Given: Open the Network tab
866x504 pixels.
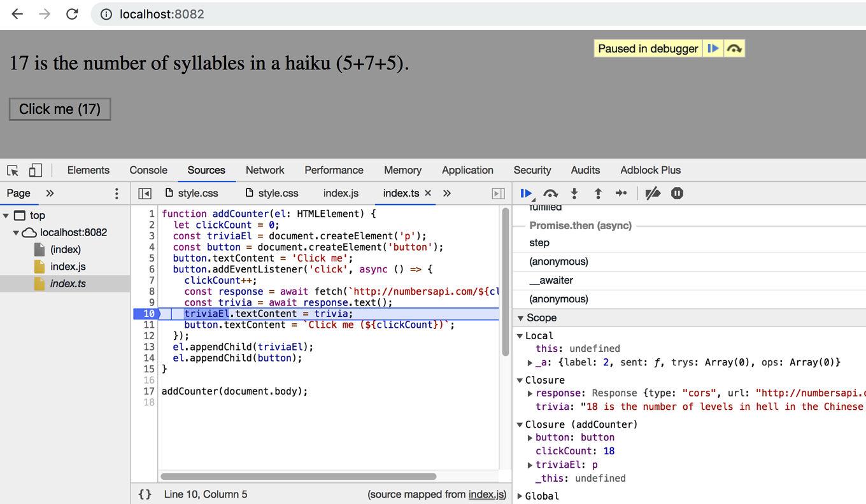Looking at the screenshot, I should tap(265, 170).
